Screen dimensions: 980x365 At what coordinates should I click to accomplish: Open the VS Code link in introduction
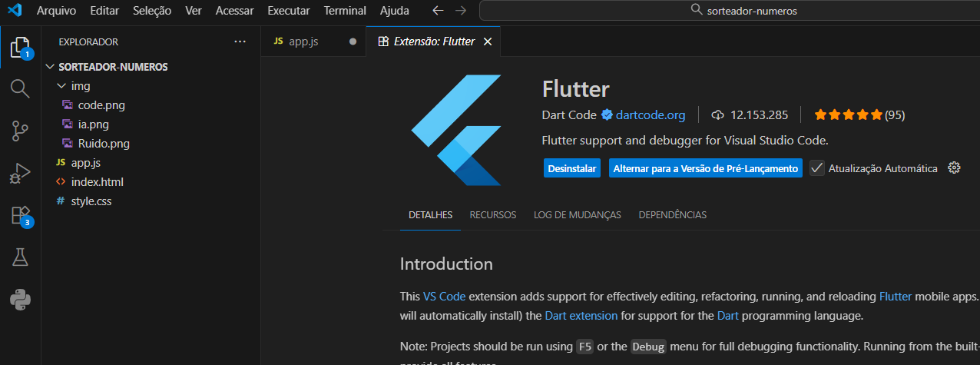pyautogui.click(x=445, y=296)
